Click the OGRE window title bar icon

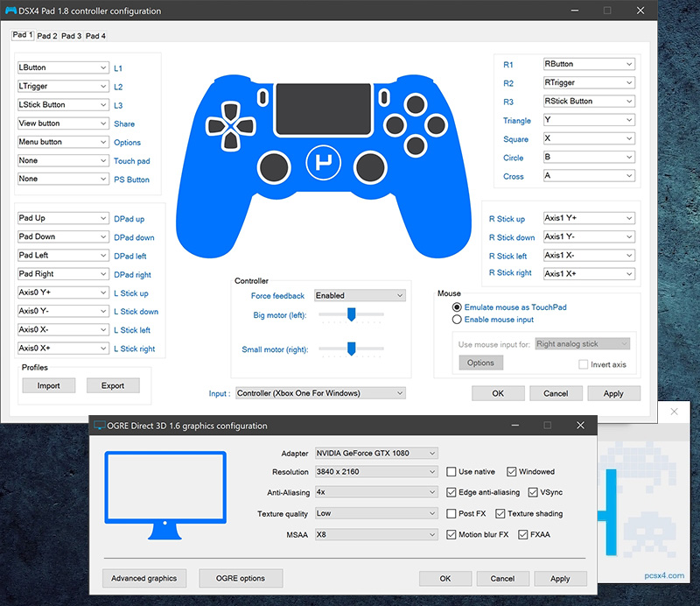tap(99, 426)
